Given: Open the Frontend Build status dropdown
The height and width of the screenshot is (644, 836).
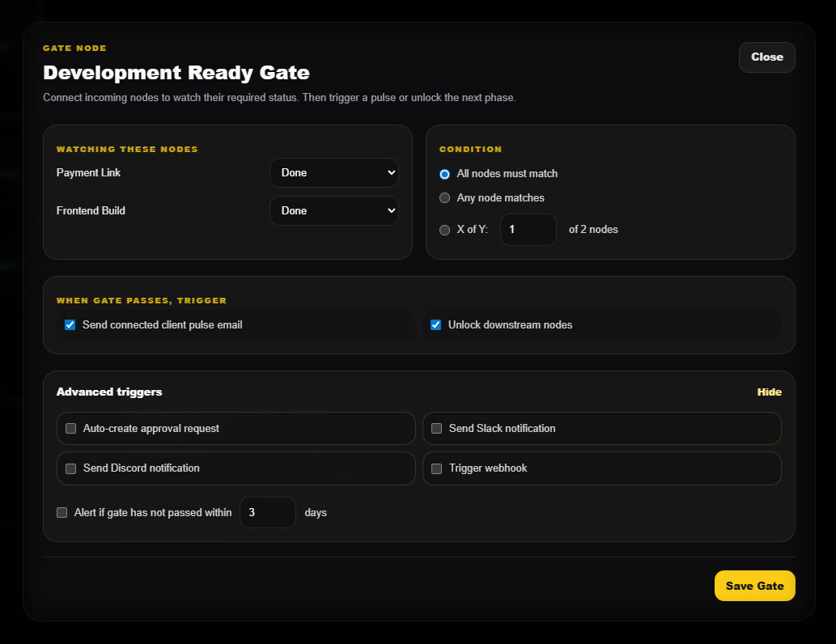Looking at the screenshot, I should click(x=333, y=210).
